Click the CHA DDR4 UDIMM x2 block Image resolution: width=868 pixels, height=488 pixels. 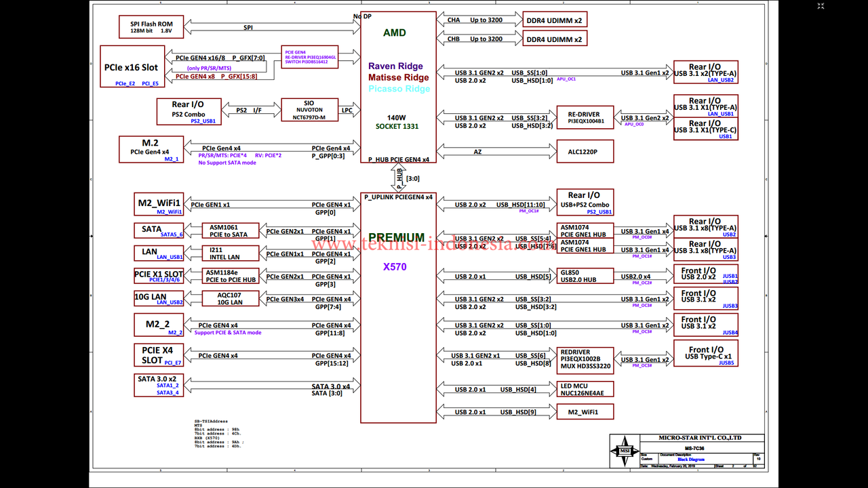tap(555, 20)
